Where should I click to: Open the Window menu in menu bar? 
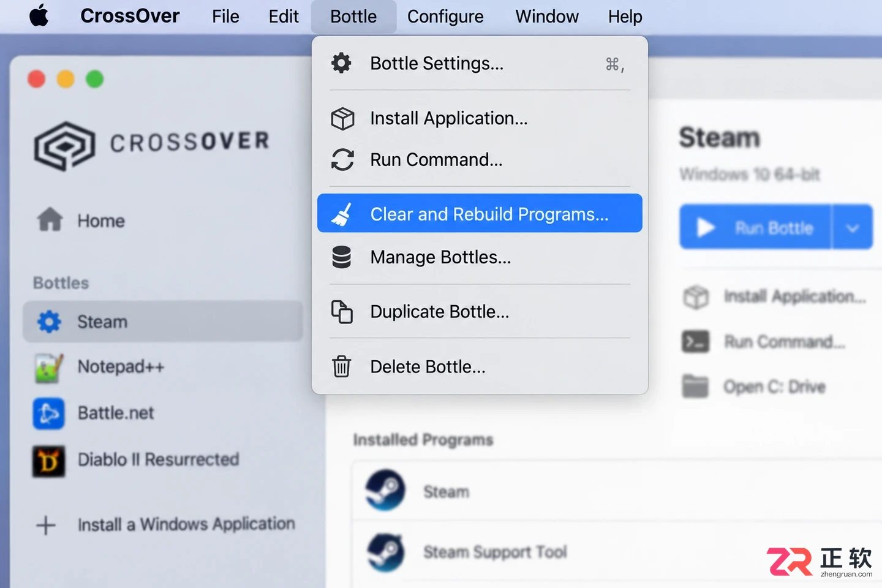click(547, 17)
